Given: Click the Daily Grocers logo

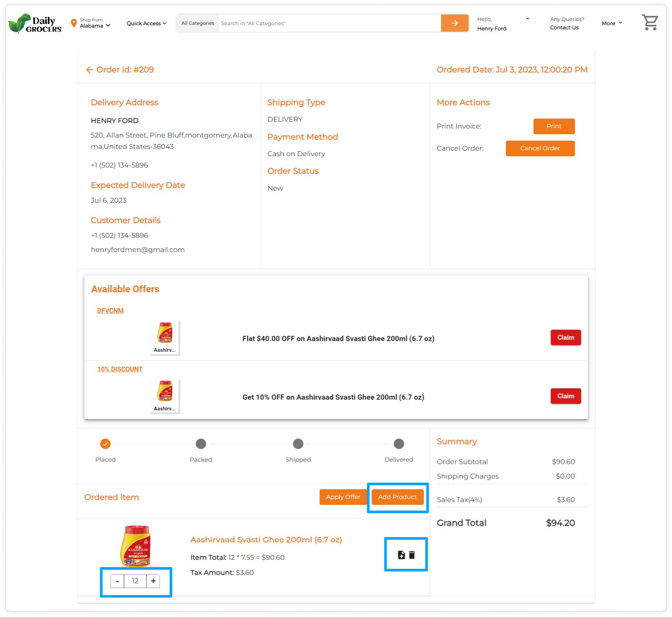Looking at the screenshot, I should click(x=35, y=23).
